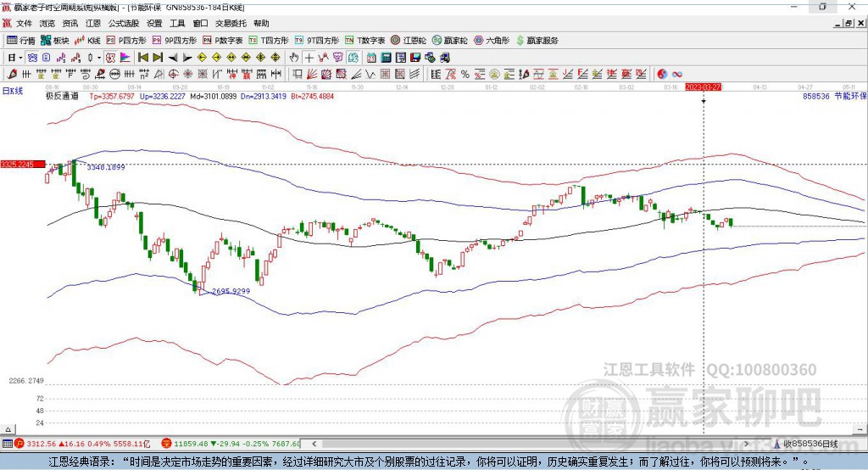Click the black left arrow icon

click(x=173, y=58)
